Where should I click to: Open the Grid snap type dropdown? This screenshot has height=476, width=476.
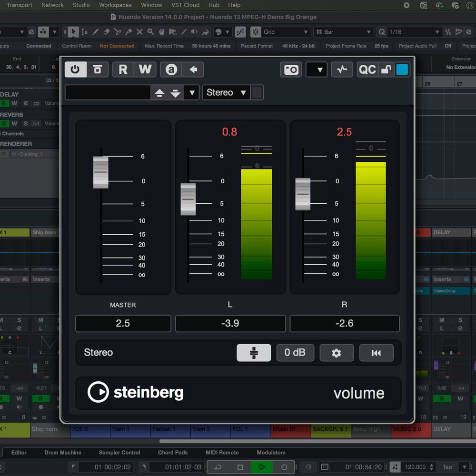coord(286,32)
